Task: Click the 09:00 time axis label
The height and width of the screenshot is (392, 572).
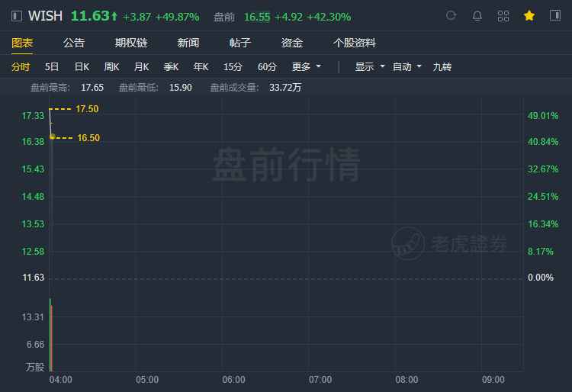Action: tap(493, 380)
